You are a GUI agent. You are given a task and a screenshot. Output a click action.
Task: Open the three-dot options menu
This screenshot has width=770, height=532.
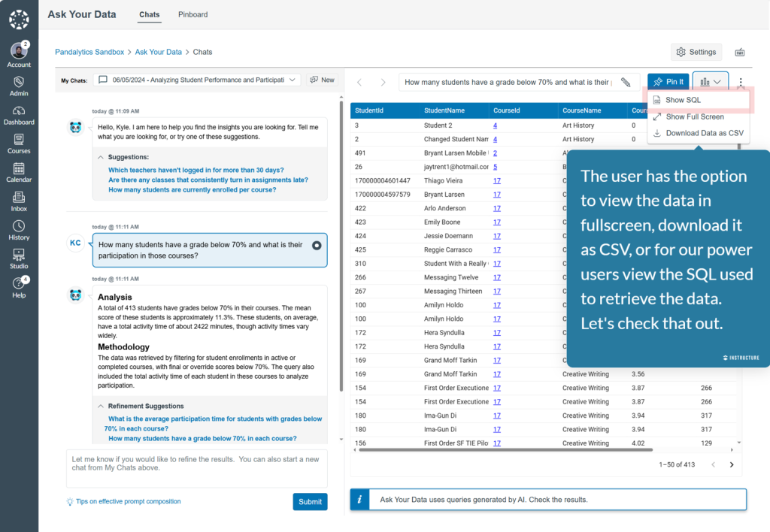[741, 82]
